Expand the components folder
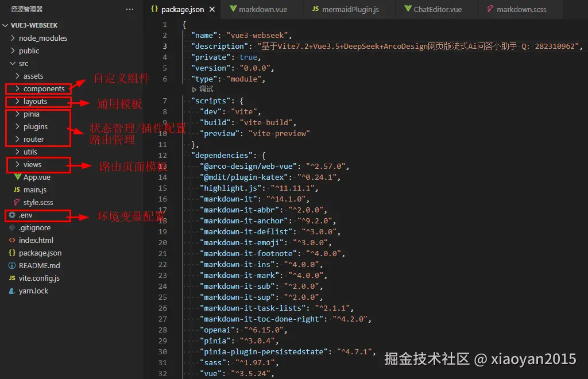Viewport: 588px width, 379px height. point(17,88)
